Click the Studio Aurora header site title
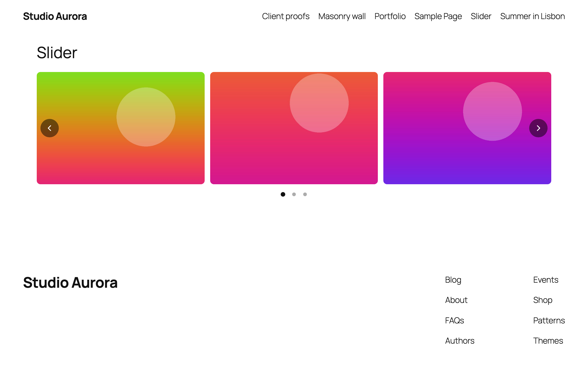Screen dimensions: 588x368 (x=55, y=16)
